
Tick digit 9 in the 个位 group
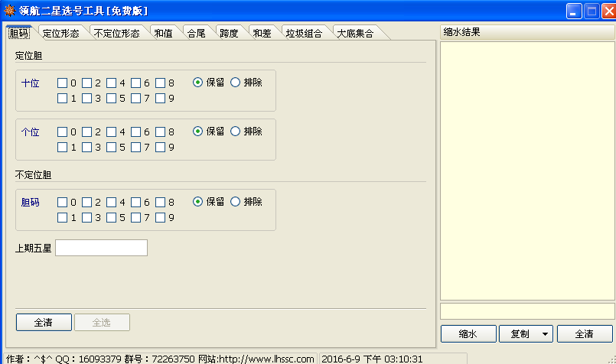160,148
